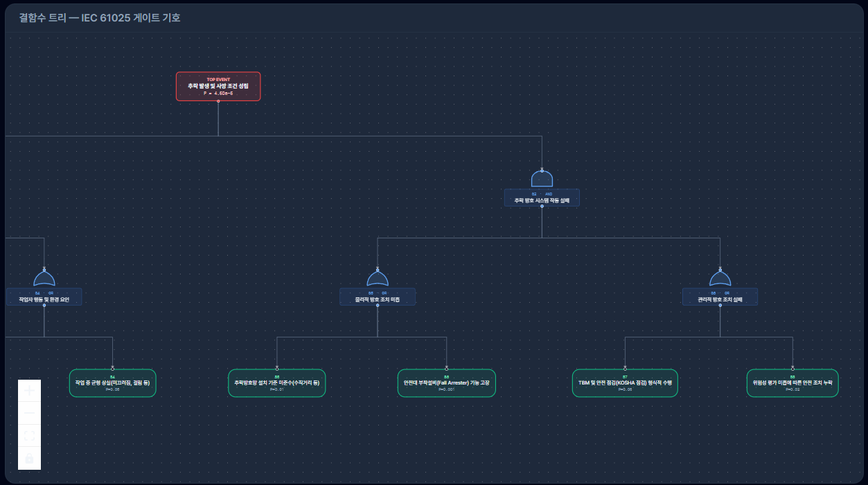Select basic event 위험성 평가 미흡
868x485 pixels.
pyautogui.click(x=792, y=383)
